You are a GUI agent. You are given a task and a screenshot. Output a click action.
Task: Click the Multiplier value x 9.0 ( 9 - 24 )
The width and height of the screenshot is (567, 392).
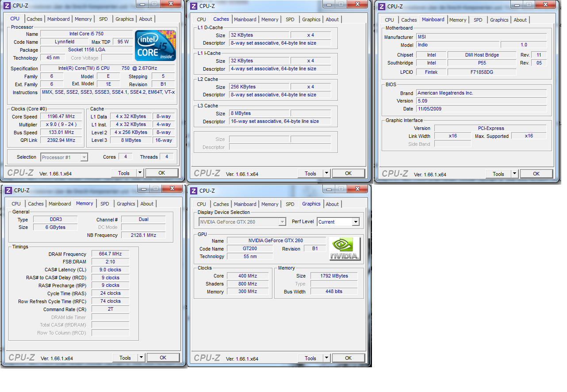pyautogui.click(x=61, y=124)
